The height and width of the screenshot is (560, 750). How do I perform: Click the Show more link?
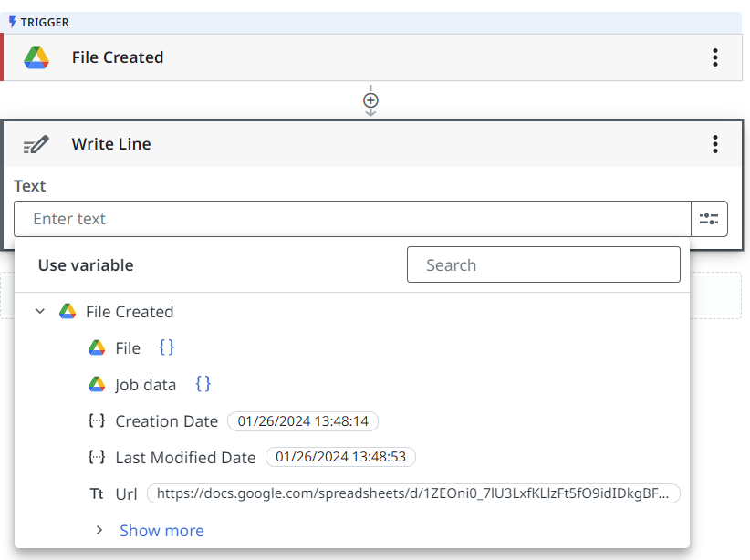coord(161,530)
